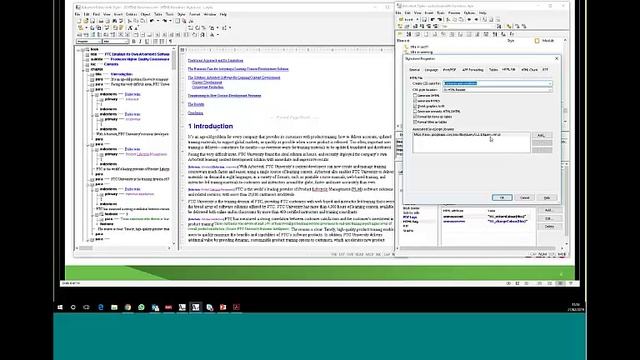This screenshot has width=640, height=360.
Task: Collapse the book node in document tree
Action: [x=78, y=50]
